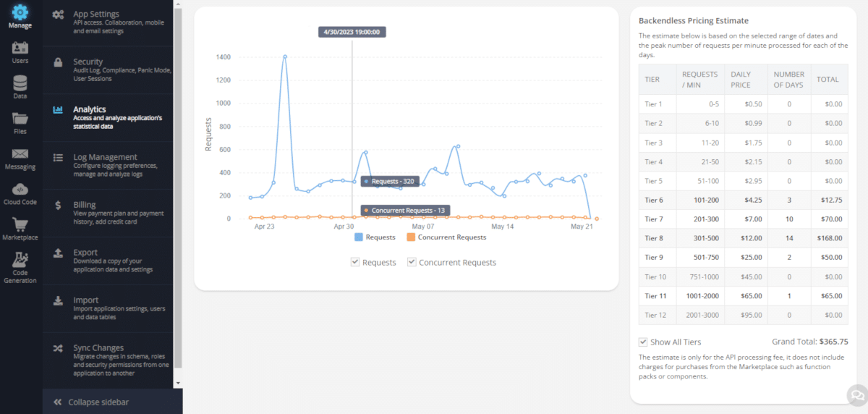Select Analytics menu entry
Image resolution: width=868 pixels, height=414 pixels.
108,118
